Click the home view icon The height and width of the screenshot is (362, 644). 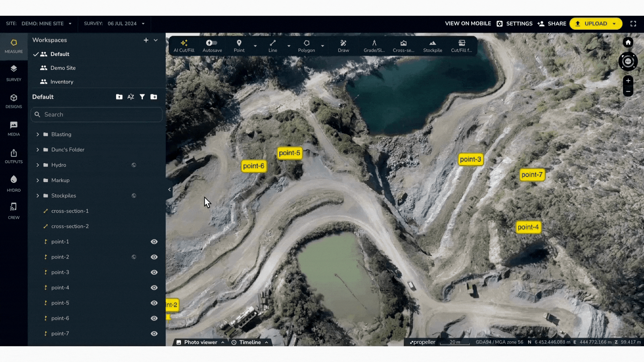(x=628, y=43)
